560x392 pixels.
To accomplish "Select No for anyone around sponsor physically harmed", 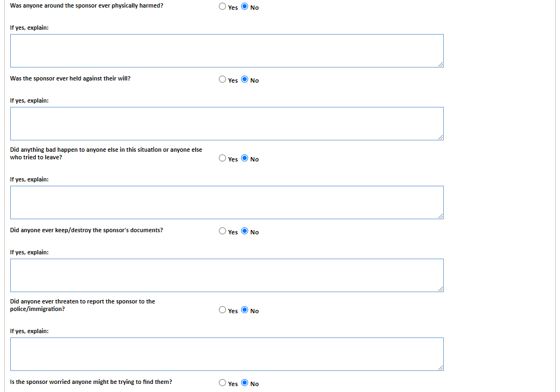I will coord(245,7).
